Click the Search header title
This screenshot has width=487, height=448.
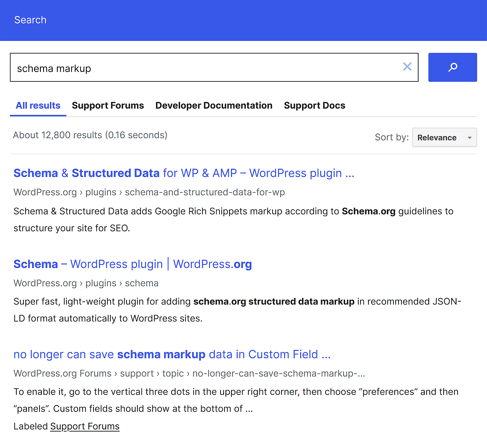(x=30, y=20)
